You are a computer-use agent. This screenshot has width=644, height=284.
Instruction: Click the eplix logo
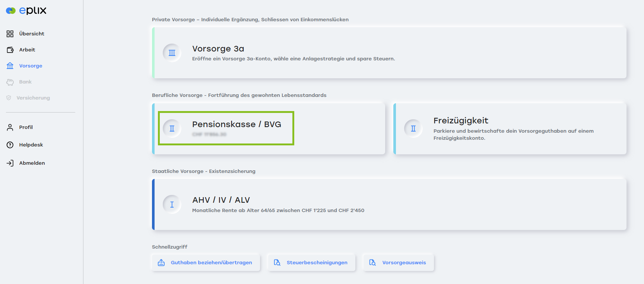tap(26, 10)
